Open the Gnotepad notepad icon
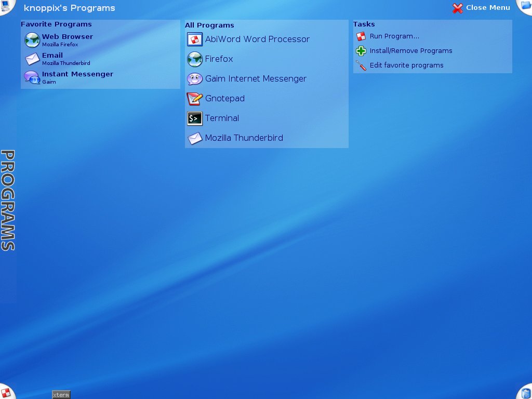Viewport: 532px width, 399px height. 195,99
